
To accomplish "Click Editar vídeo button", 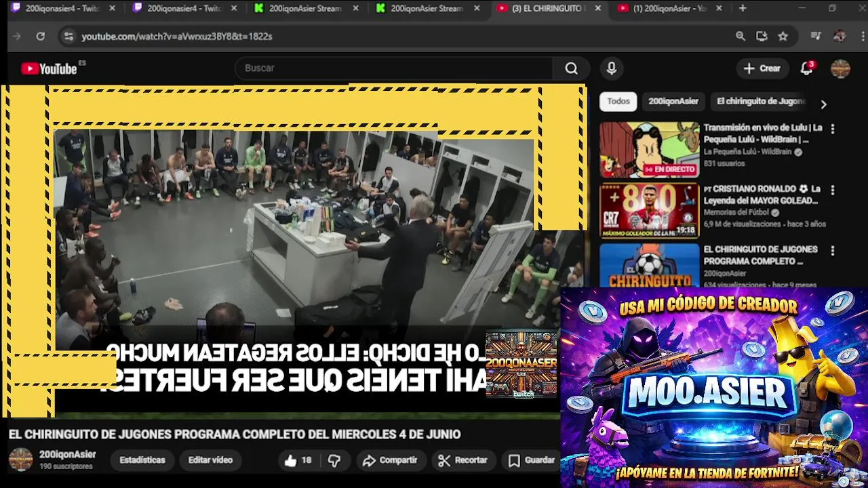I will pyautogui.click(x=210, y=460).
